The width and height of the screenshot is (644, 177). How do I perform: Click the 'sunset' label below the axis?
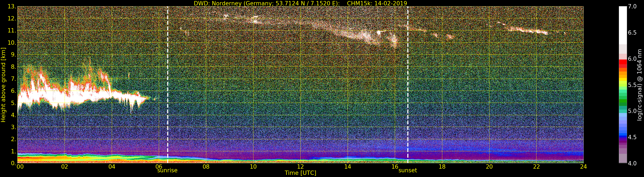[408, 171]
